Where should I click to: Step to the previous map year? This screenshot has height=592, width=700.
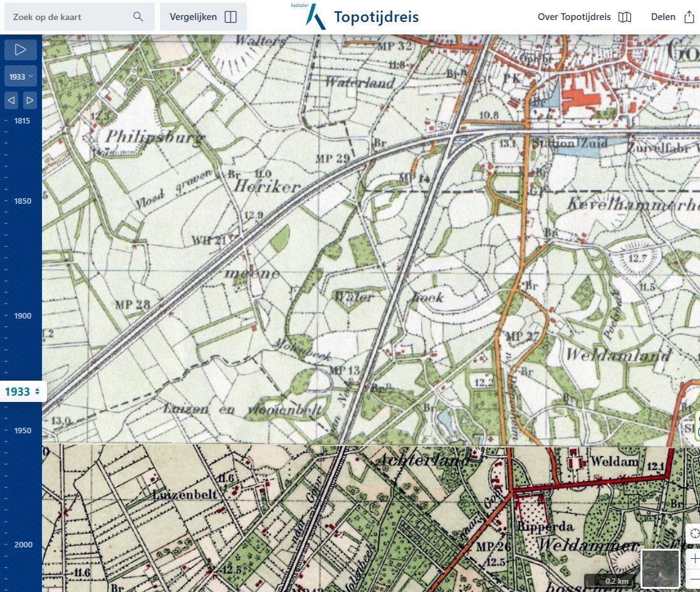[11, 100]
